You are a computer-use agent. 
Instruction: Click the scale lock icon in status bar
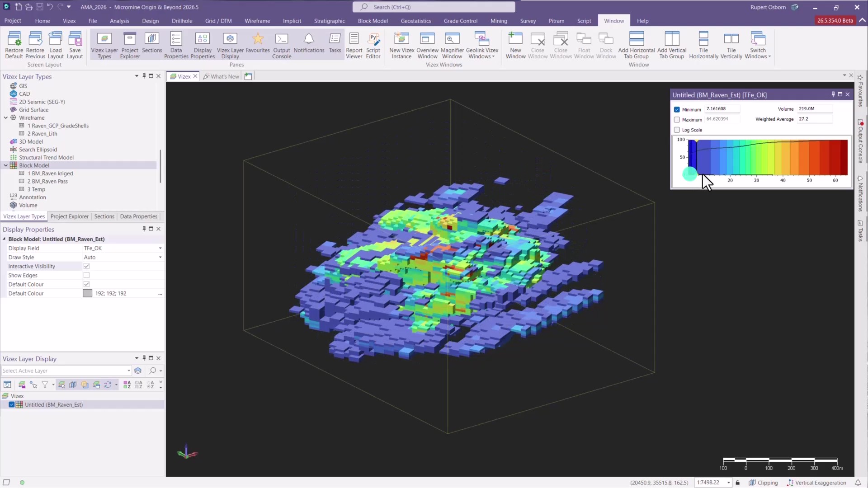[x=738, y=483]
